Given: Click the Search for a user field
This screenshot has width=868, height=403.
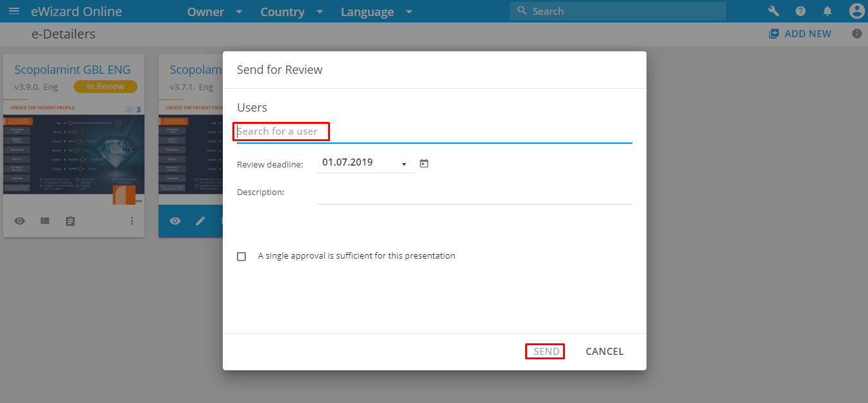Looking at the screenshot, I should pyautogui.click(x=434, y=132).
